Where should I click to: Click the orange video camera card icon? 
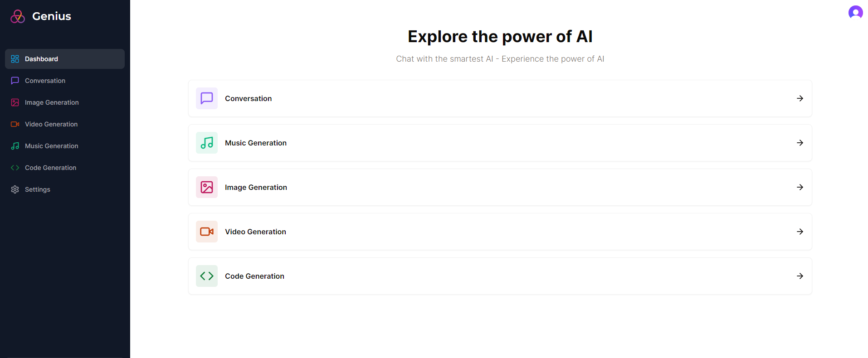tap(206, 232)
